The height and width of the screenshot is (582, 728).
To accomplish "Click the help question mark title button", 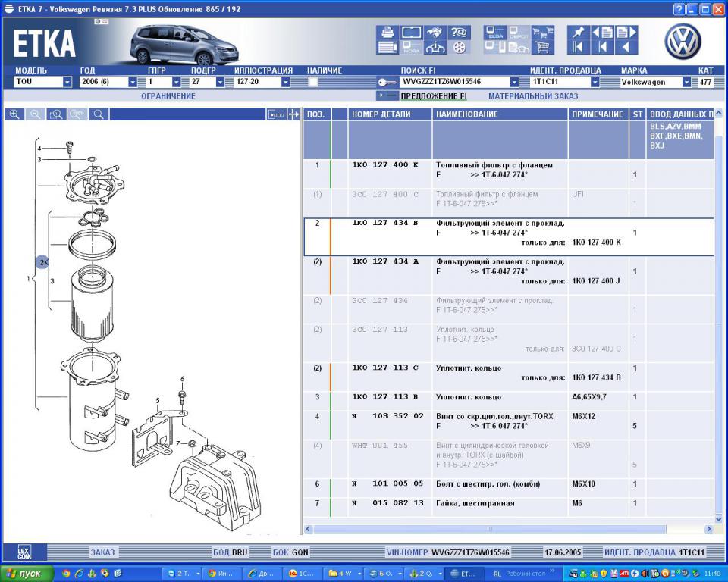I will click(678, 9).
